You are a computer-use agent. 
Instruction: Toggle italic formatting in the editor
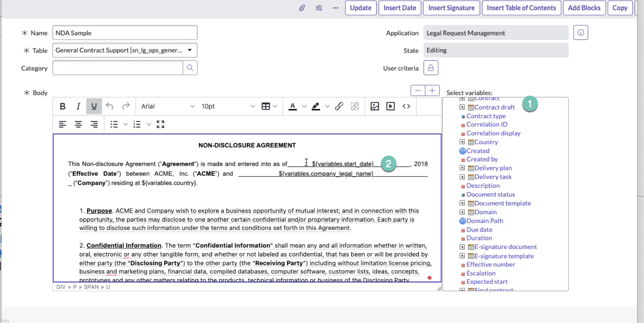pos(78,106)
